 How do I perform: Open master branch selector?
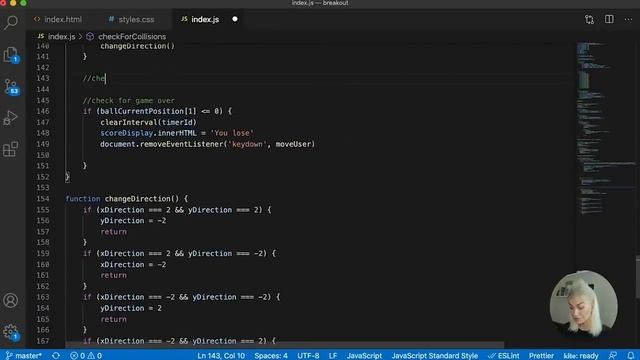click(24, 356)
